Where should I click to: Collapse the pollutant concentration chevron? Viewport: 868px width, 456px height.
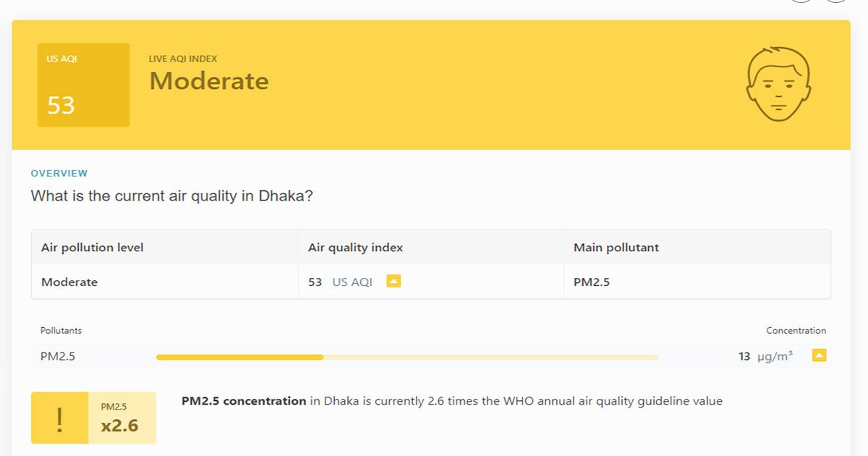tap(820, 355)
